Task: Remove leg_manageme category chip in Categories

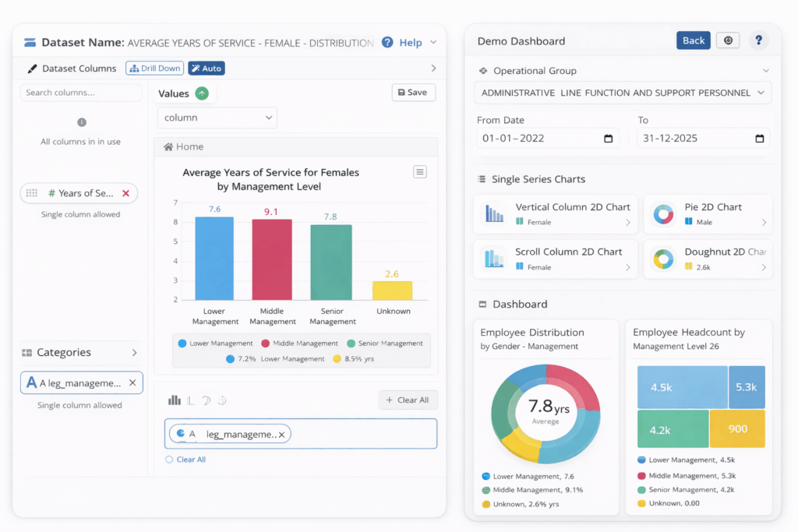Action: coord(132,382)
